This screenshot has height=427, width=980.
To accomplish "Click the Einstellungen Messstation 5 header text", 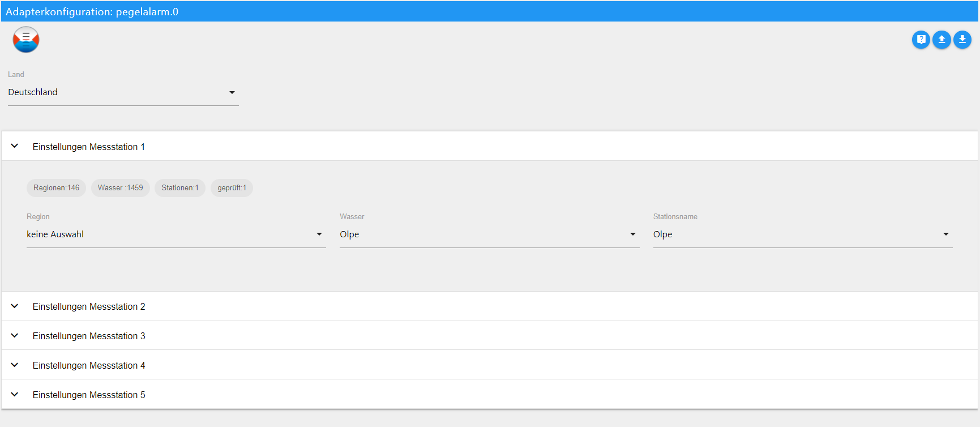I will click(89, 395).
